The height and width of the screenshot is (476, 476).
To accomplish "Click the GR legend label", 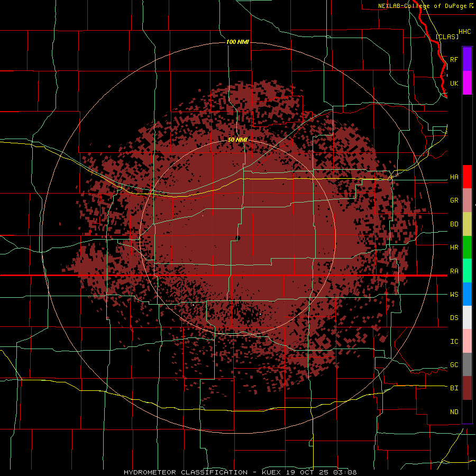I will pyautogui.click(x=454, y=200).
